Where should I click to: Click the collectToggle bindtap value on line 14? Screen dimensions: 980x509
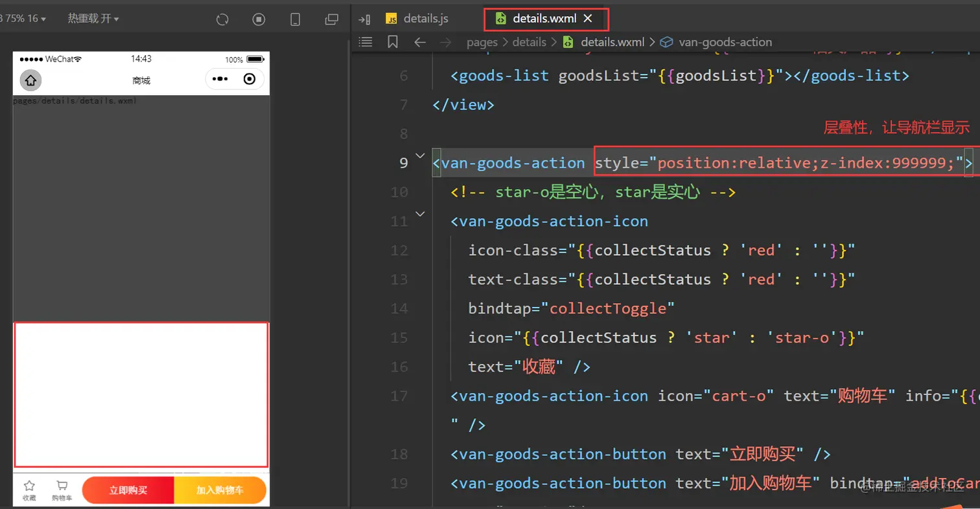[x=608, y=308]
